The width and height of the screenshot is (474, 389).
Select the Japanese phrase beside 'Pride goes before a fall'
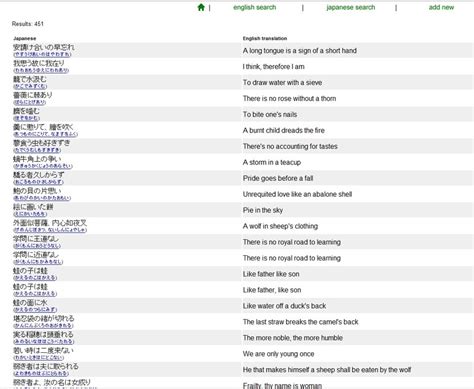tap(39, 175)
